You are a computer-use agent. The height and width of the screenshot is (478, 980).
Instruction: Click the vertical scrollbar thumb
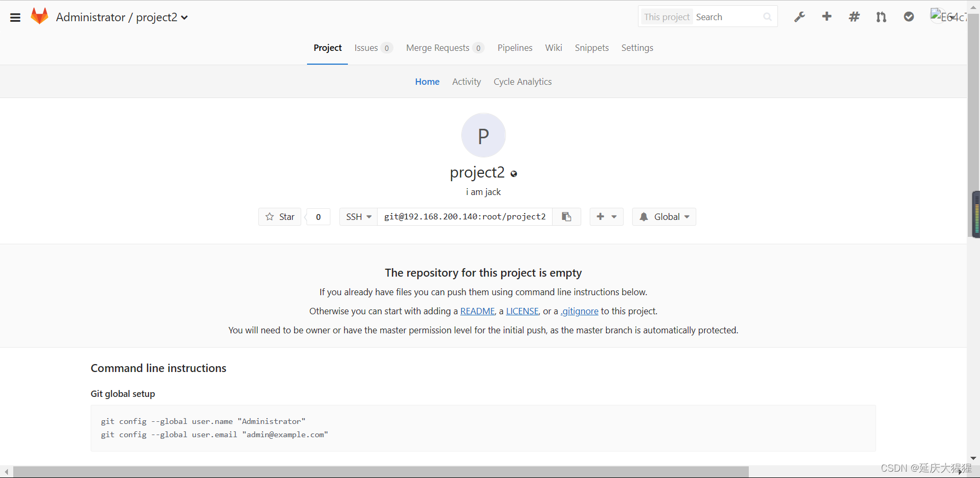[x=973, y=125]
